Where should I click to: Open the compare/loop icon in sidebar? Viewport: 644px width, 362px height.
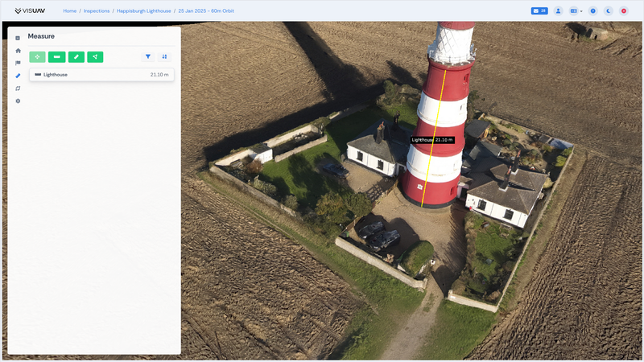pyautogui.click(x=18, y=88)
